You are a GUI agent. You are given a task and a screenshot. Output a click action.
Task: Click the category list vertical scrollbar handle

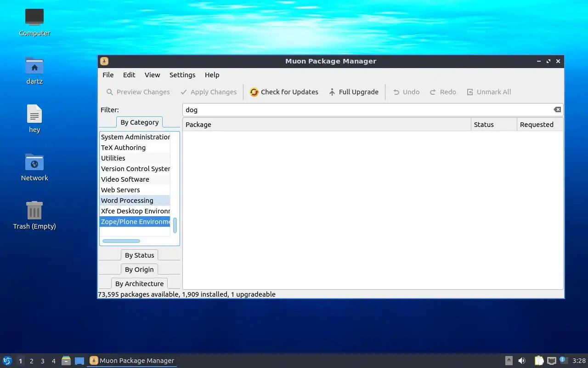pos(175,225)
